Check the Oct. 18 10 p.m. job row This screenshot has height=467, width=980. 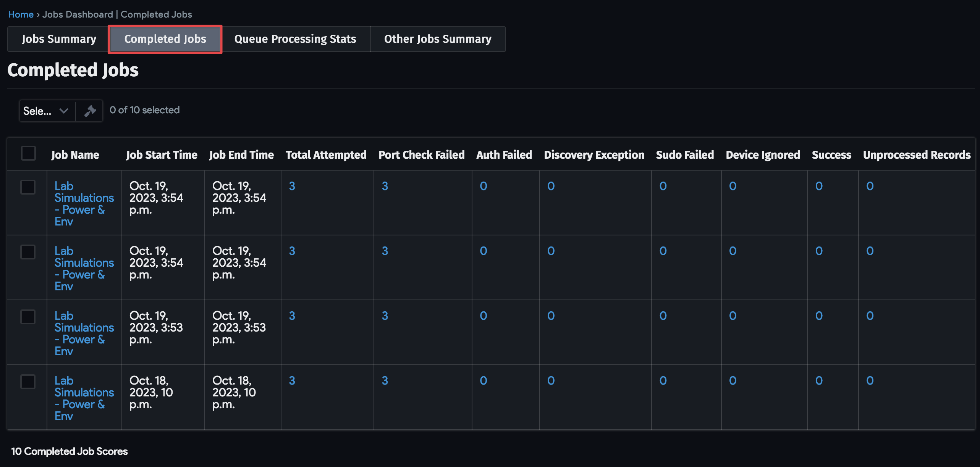click(28, 382)
